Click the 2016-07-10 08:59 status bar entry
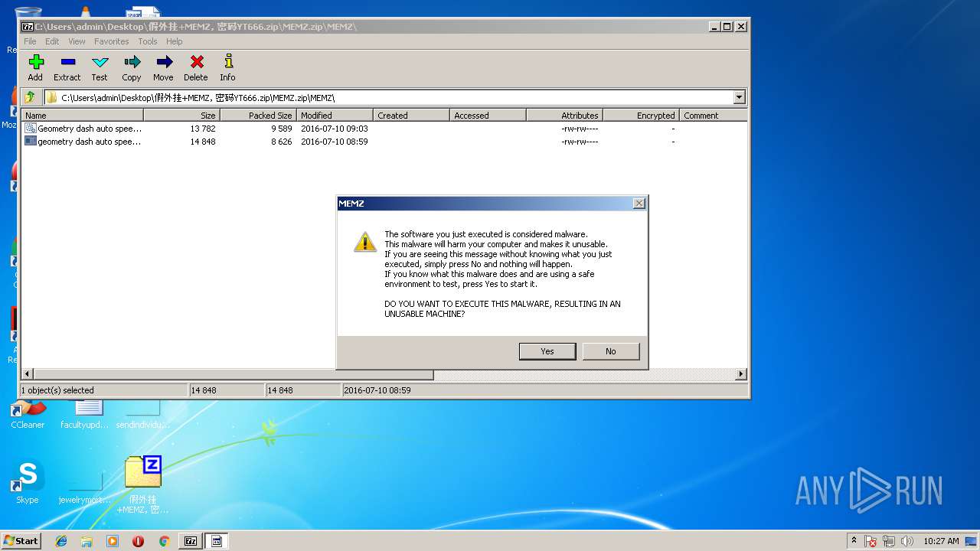 [377, 390]
